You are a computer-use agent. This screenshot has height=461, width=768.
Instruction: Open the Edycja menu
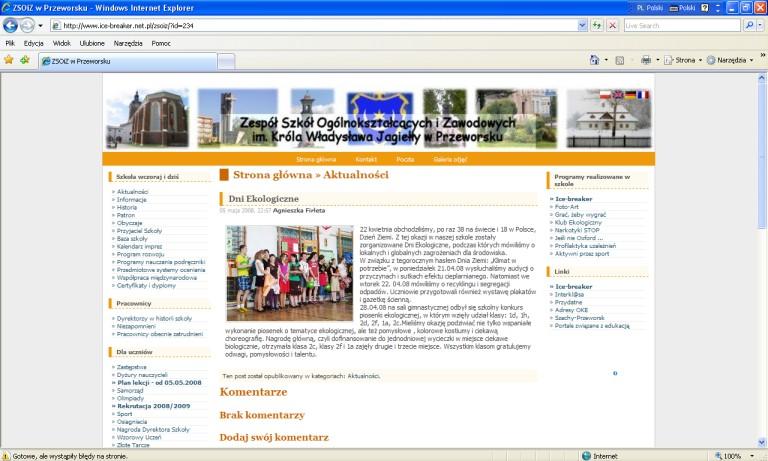tap(33, 43)
